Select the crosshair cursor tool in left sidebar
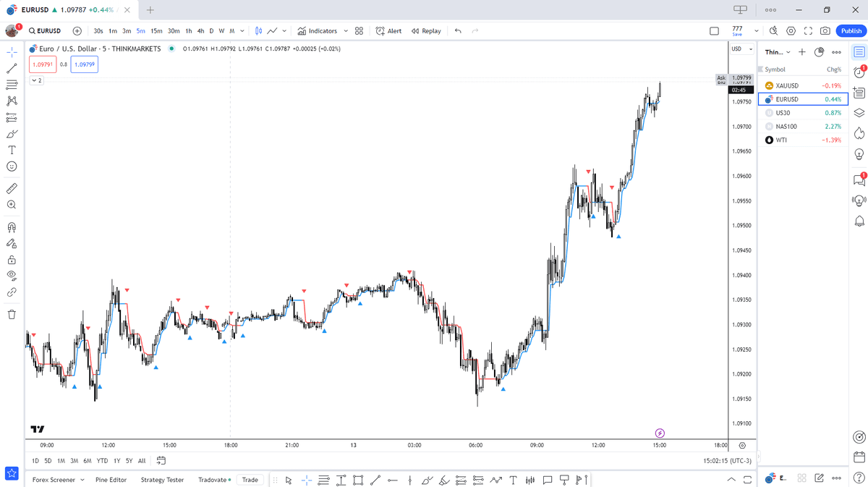This screenshot has width=868, height=487. tap(12, 52)
